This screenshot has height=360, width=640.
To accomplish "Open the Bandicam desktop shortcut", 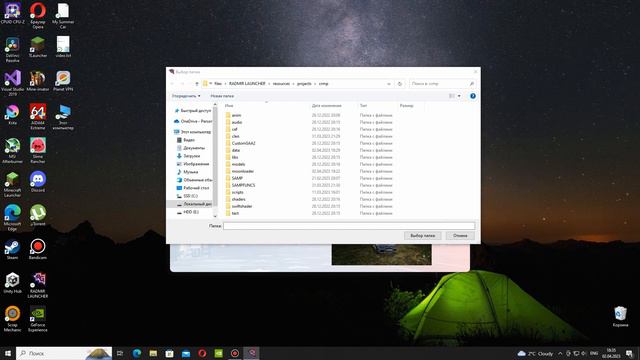I will (38, 249).
